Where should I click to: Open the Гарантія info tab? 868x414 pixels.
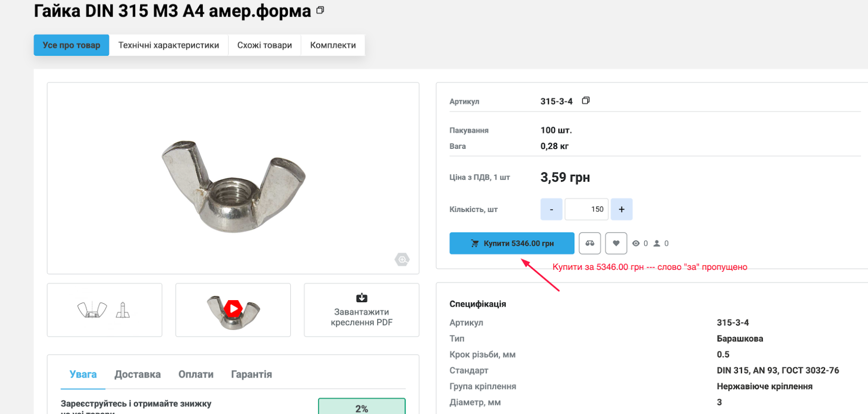point(251,375)
